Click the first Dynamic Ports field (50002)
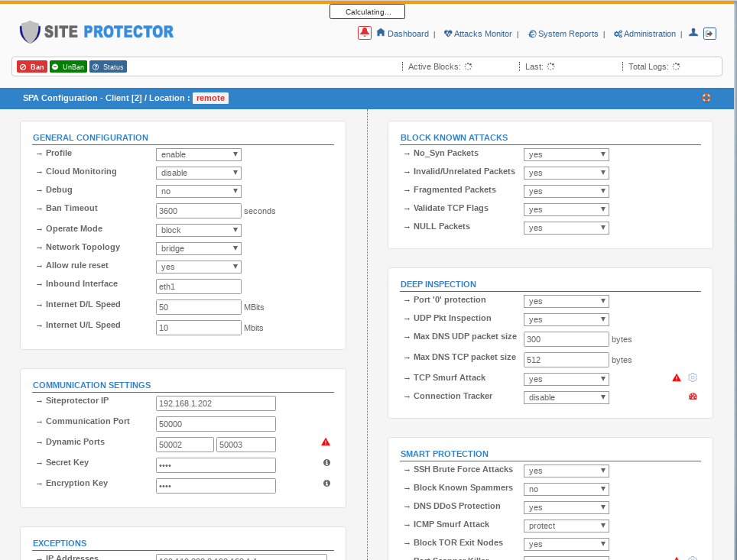The width and height of the screenshot is (737, 560). [x=185, y=445]
